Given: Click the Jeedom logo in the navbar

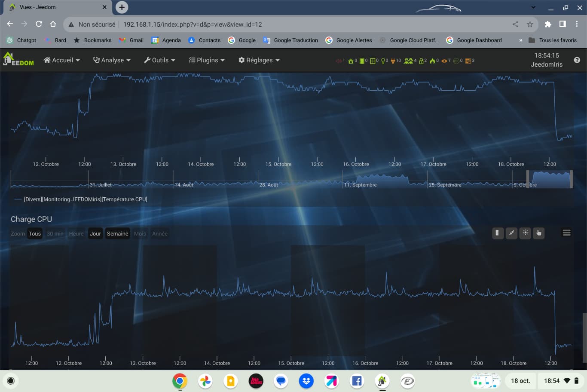Looking at the screenshot, I should click(x=18, y=59).
